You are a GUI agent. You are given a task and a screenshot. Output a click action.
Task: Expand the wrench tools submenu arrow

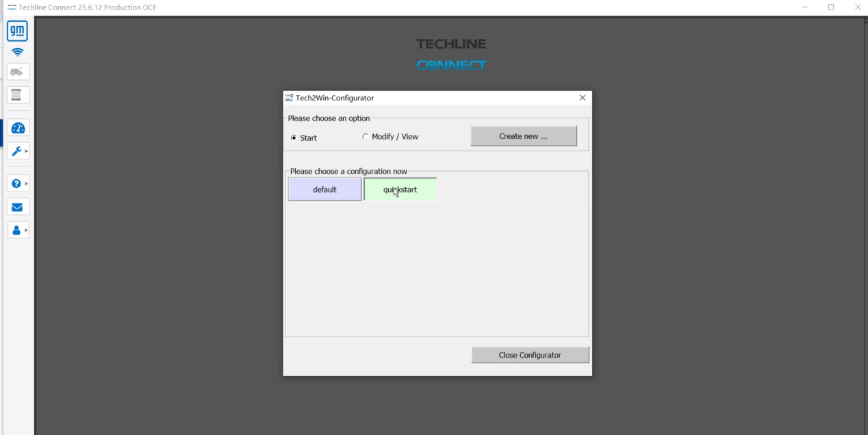coord(27,151)
